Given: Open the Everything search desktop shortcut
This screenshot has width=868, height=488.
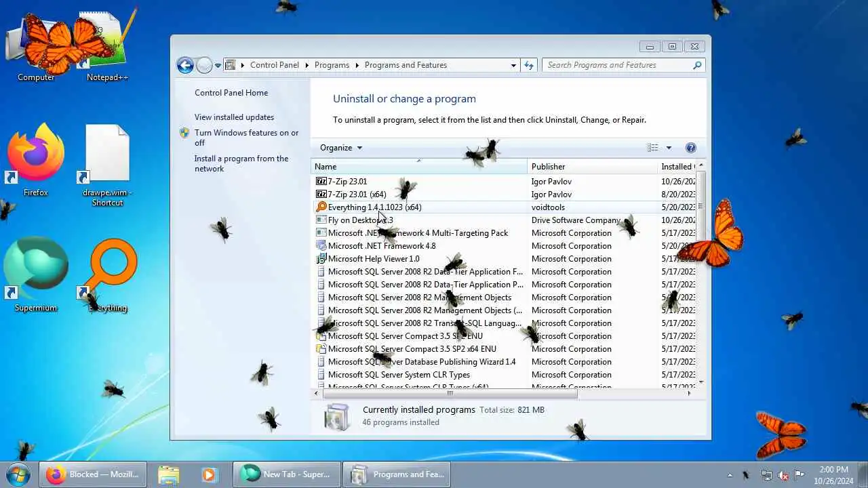Looking at the screenshot, I should coord(107,276).
